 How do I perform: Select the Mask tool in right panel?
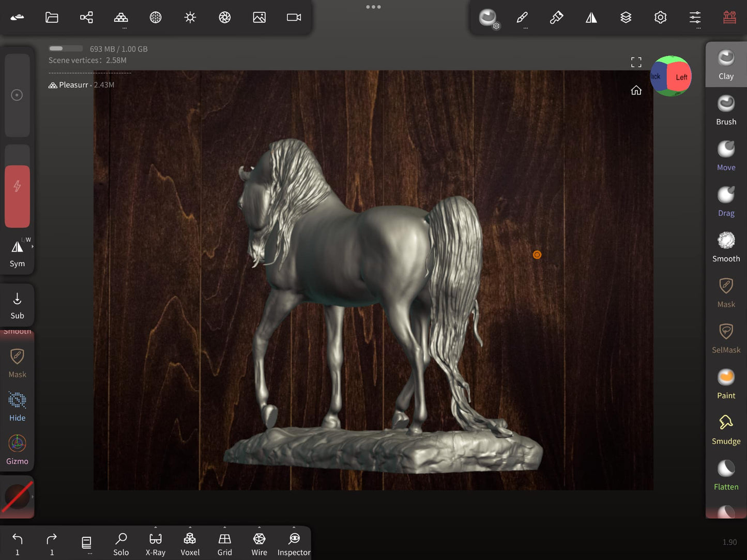click(726, 292)
